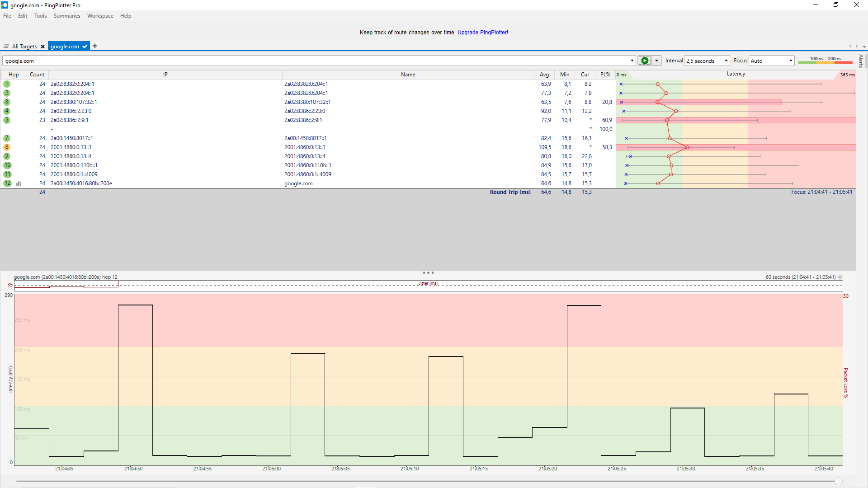The width and height of the screenshot is (868, 488).
Task: Click the checkmark icon on the google.com tab
Action: point(85,47)
